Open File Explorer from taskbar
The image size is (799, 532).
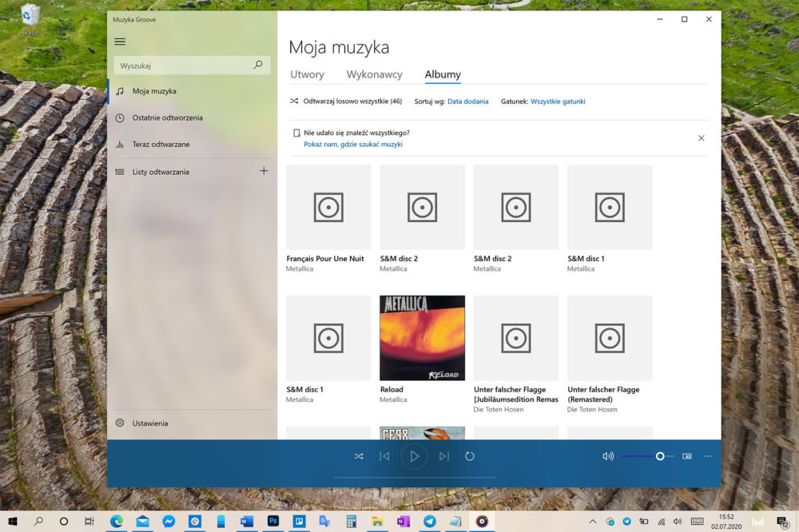coord(377,522)
